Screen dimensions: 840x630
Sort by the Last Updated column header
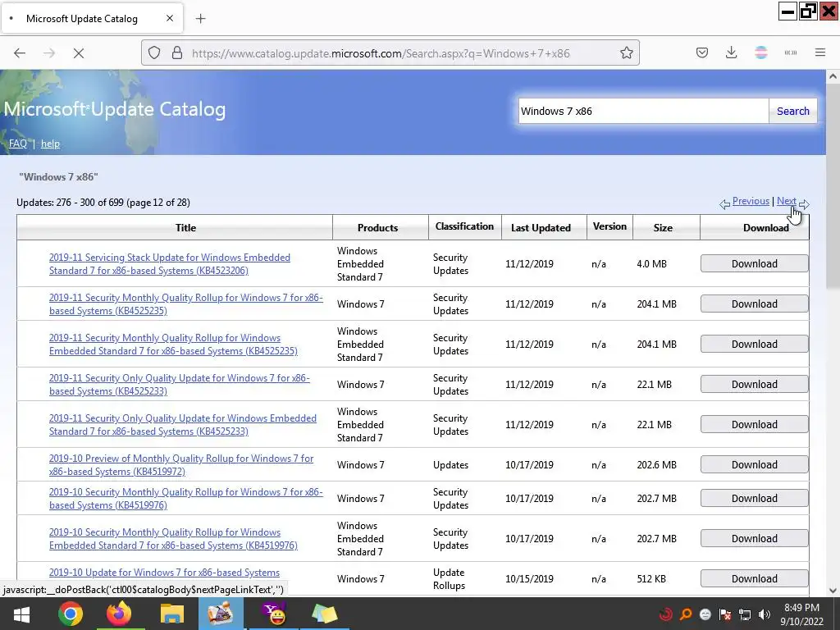(541, 228)
